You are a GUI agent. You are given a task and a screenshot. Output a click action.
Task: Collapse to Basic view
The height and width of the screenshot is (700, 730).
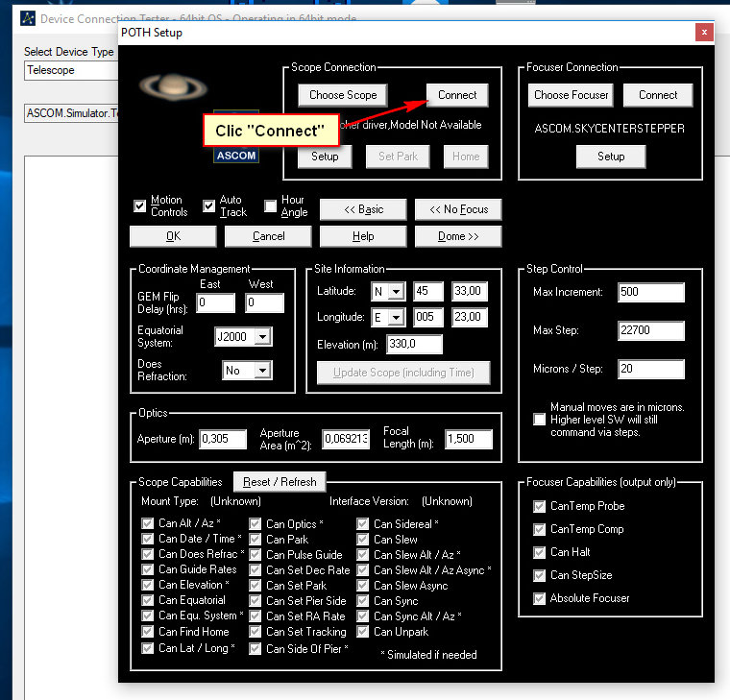363,209
